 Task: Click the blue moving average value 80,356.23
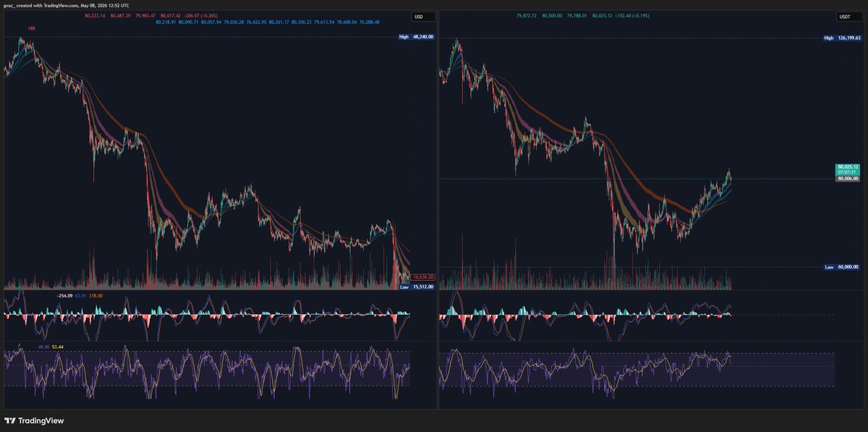301,22
